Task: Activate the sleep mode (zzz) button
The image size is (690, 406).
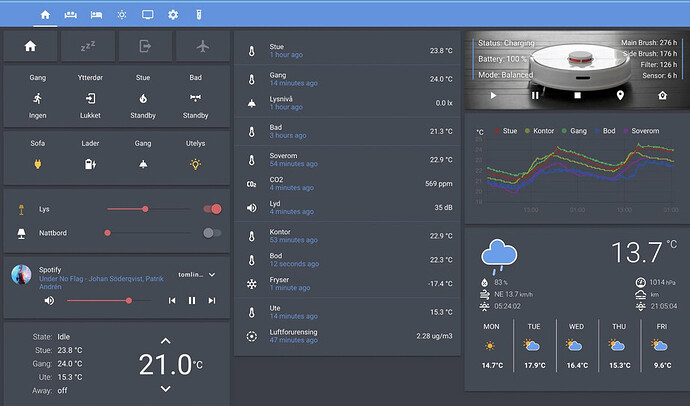Action: click(87, 46)
